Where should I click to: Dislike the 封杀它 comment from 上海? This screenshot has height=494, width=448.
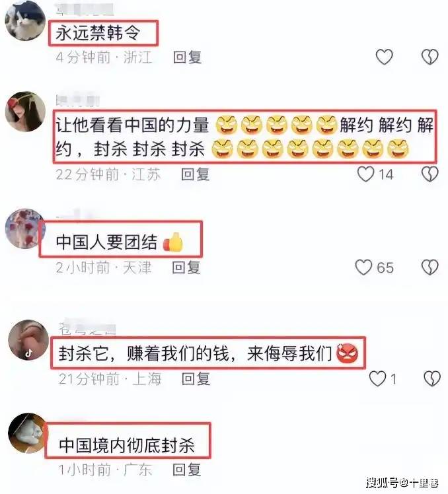(x=431, y=378)
